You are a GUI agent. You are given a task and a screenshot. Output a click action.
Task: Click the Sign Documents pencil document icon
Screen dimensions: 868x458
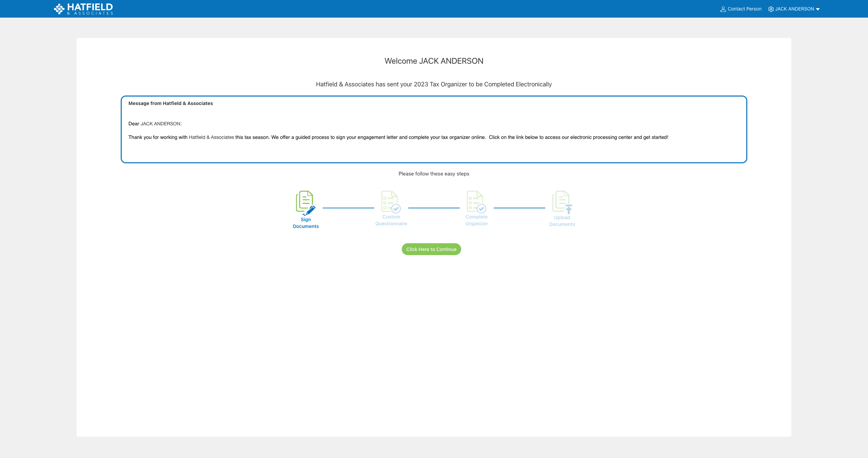click(305, 202)
